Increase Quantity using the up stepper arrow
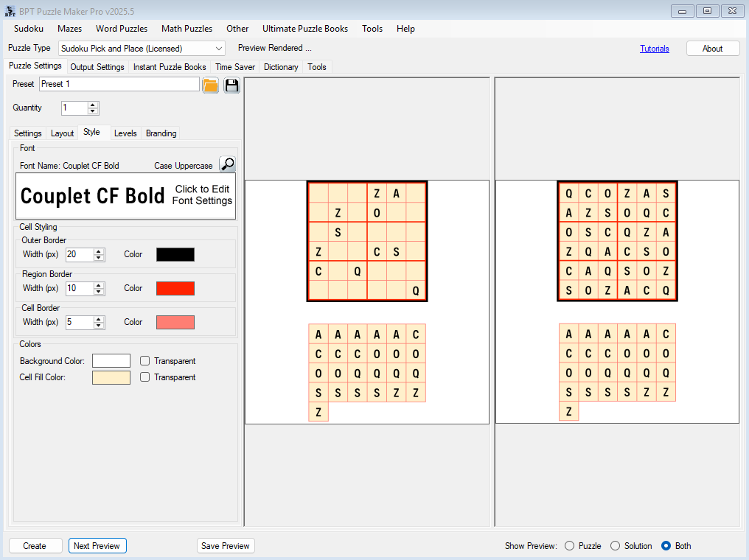The height and width of the screenshot is (560, 749). [92, 104]
